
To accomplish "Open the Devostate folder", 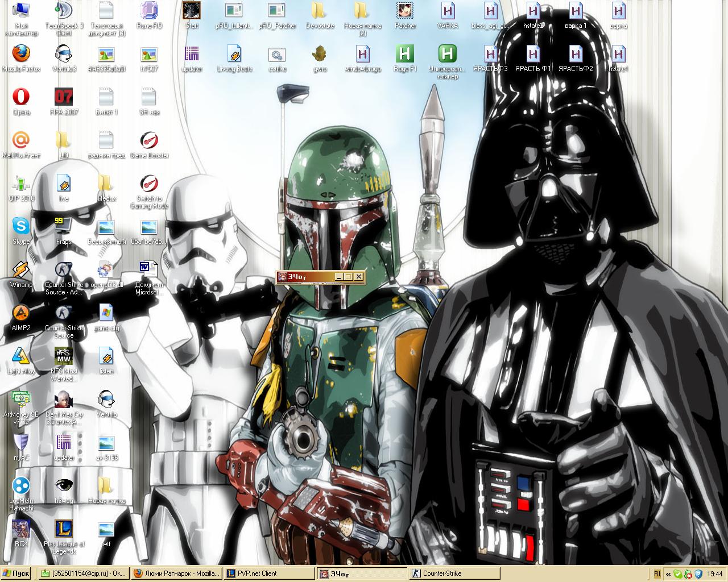I will click(x=320, y=15).
